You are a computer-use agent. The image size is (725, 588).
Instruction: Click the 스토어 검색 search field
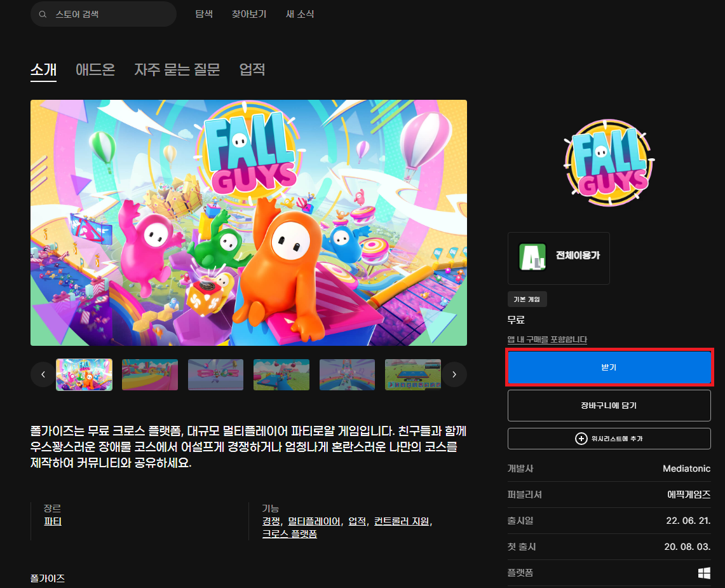(x=104, y=14)
